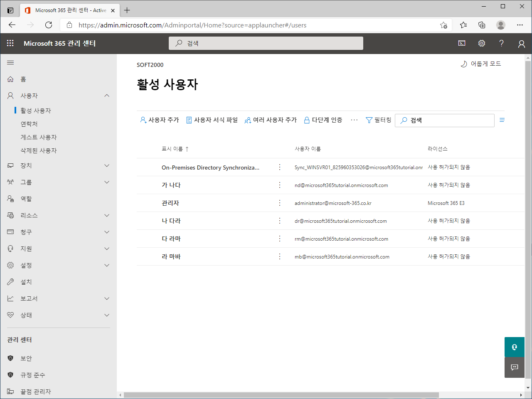
Task: Open browser collections icon
Action: click(482, 25)
